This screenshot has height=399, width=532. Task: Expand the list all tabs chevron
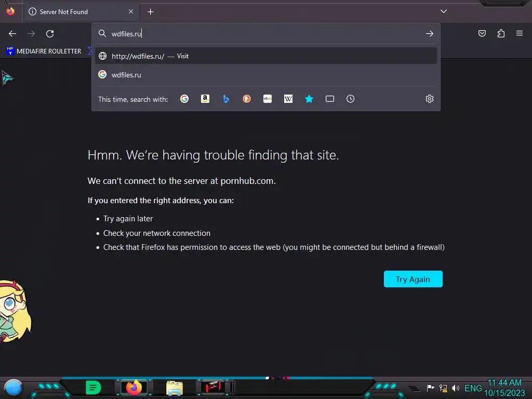pos(444,11)
